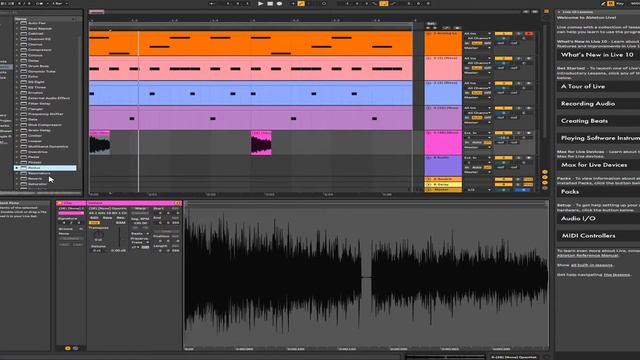Click the sample gain slider
Image resolution: width=640 pixels, height=360 pixels.
click(119, 237)
